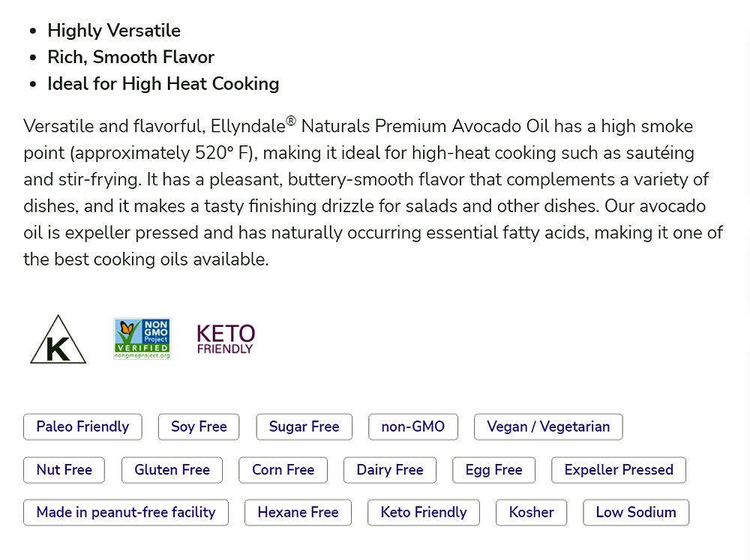
Task: Click the product description paragraph text
Action: pyautogui.click(x=373, y=193)
